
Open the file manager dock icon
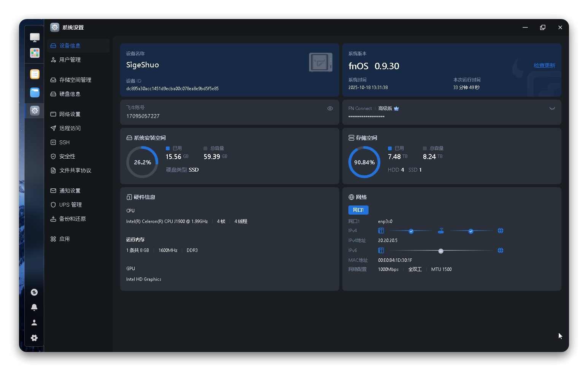click(35, 92)
